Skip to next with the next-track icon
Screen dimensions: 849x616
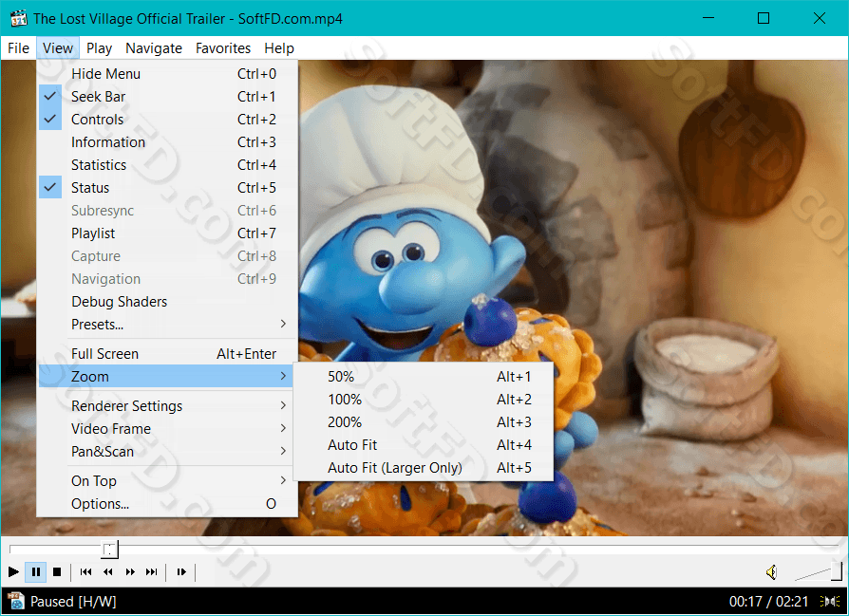point(152,571)
